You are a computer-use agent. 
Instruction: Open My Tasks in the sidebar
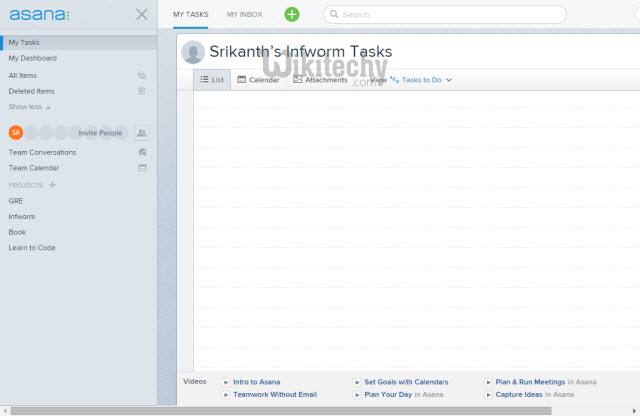point(79,42)
